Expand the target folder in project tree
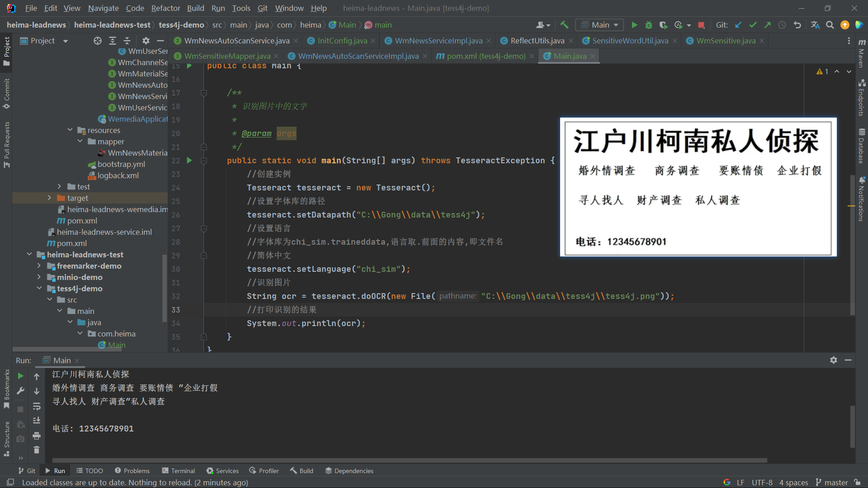 pos(49,198)
